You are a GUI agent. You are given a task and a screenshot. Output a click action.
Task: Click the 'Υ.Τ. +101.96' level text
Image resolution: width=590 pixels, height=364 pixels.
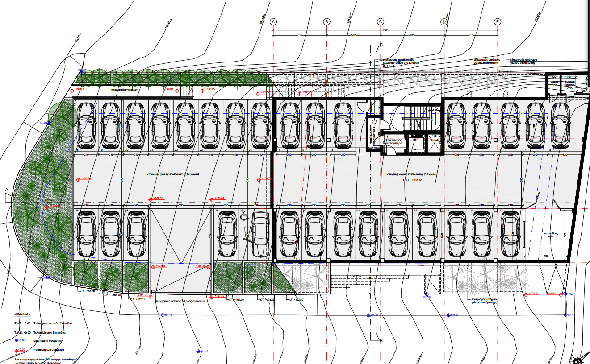(113, 295)
